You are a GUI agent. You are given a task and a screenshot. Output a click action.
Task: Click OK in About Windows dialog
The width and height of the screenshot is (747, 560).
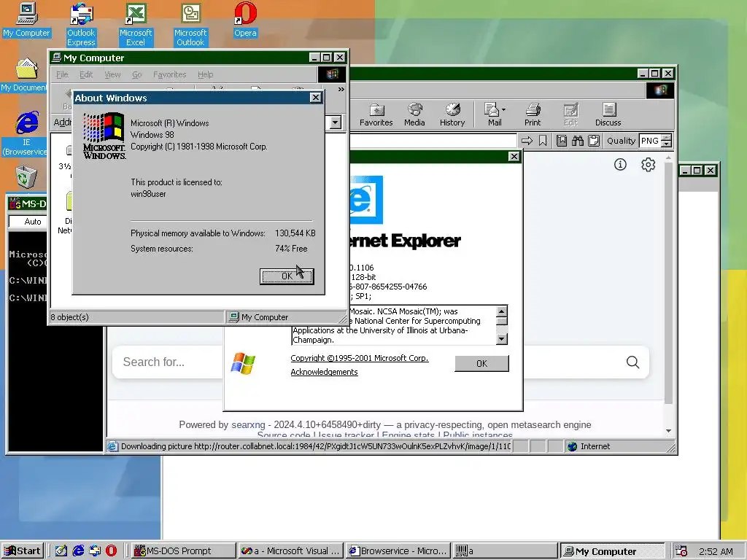(x=287, y=276)
